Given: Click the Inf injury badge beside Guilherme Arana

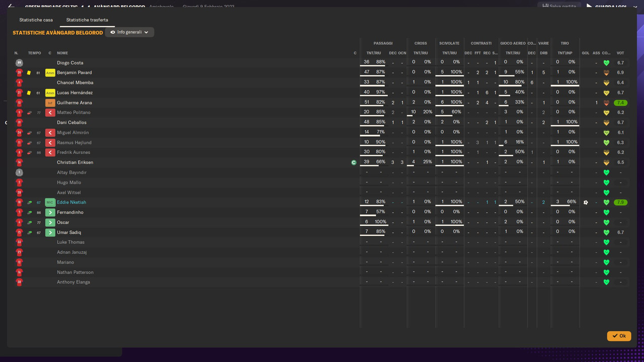Looking at the screenshot, I should [x=50, y=103].
